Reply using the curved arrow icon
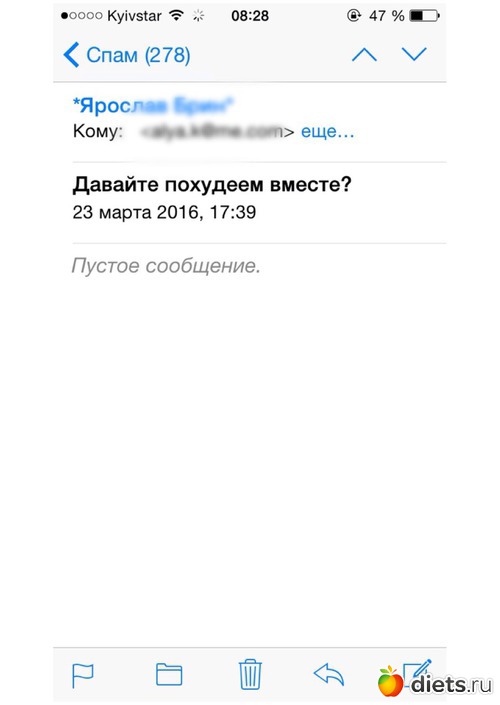Screen dimensions: 500x705 click(329, 675)
